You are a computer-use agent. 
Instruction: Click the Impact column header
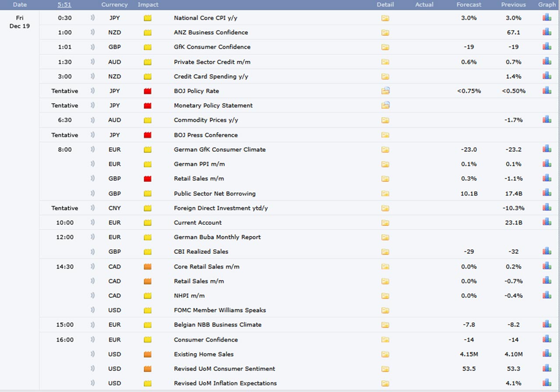148,5
